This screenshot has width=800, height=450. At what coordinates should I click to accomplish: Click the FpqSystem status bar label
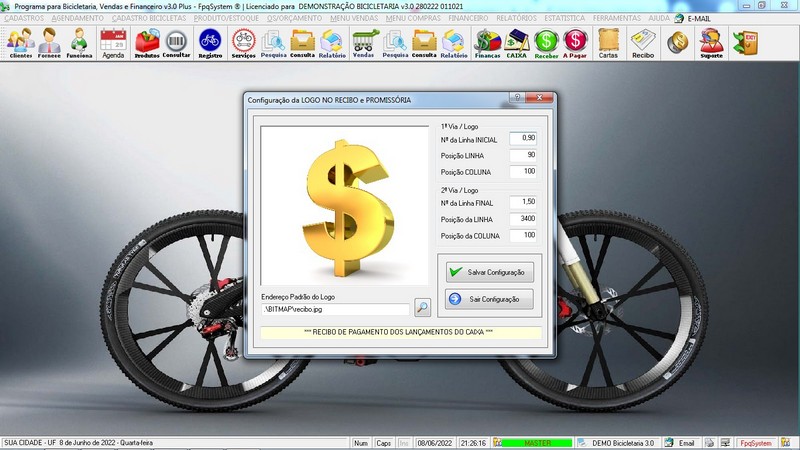tap(756, 443)
